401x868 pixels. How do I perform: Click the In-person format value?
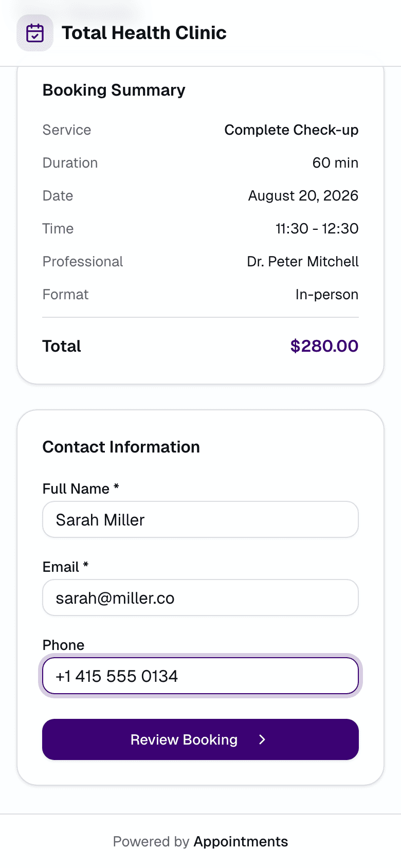(x=327, y=295)
